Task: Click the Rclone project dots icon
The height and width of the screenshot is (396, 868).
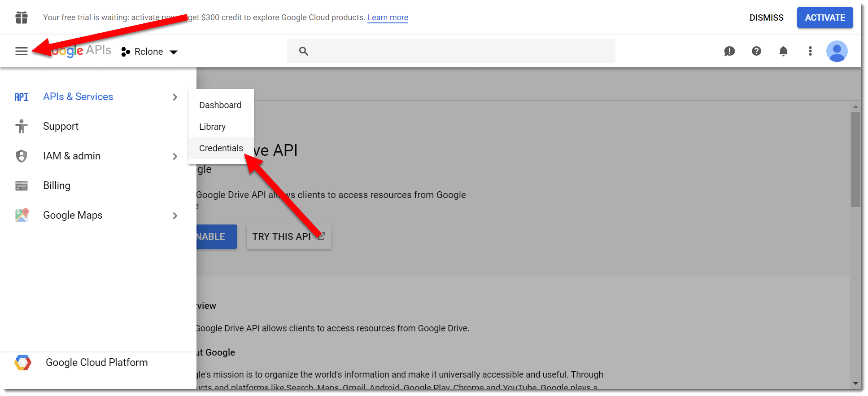Action: (126, 52)
